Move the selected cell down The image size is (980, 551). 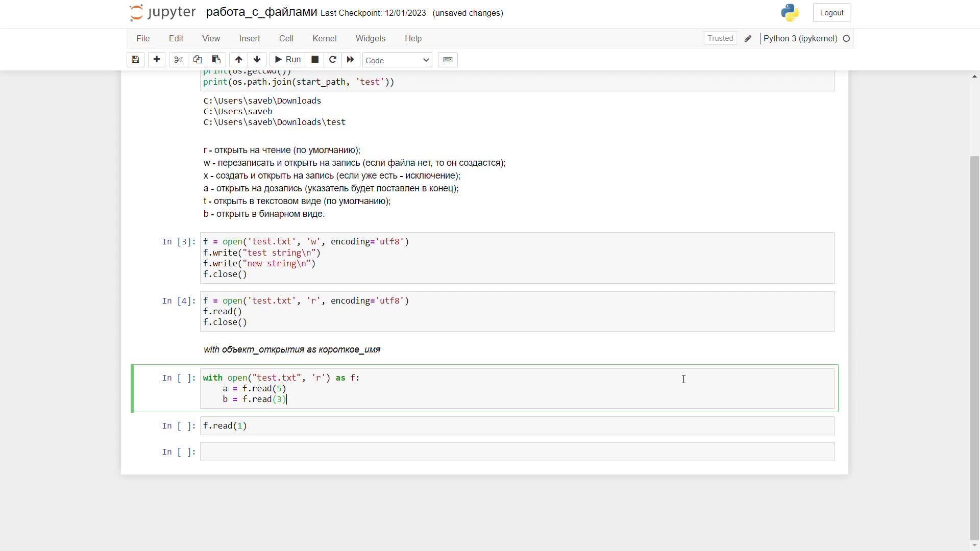click(257, 60)
